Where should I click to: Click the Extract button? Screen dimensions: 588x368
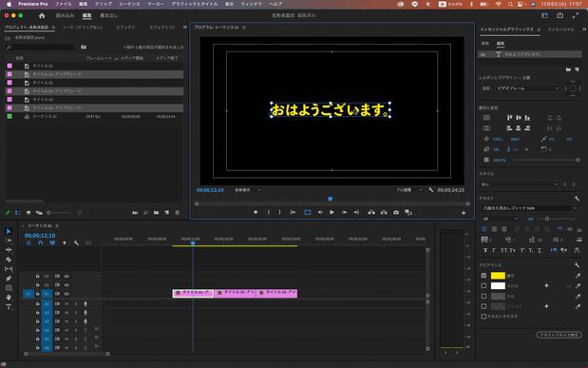(384, 213)
